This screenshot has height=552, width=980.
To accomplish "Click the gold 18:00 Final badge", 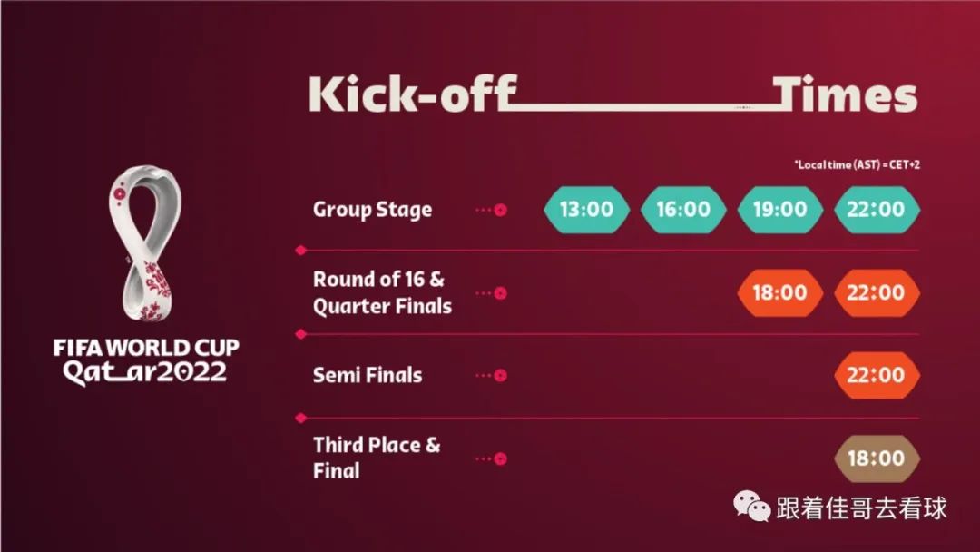I will [877, 458].
